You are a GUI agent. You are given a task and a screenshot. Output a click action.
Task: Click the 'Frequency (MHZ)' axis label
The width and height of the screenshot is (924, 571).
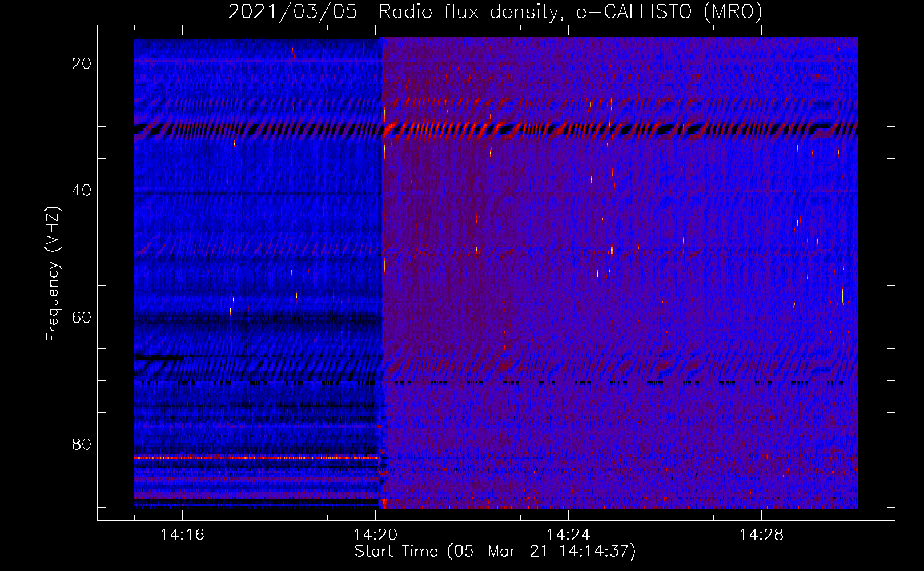(x=53, y=274)
